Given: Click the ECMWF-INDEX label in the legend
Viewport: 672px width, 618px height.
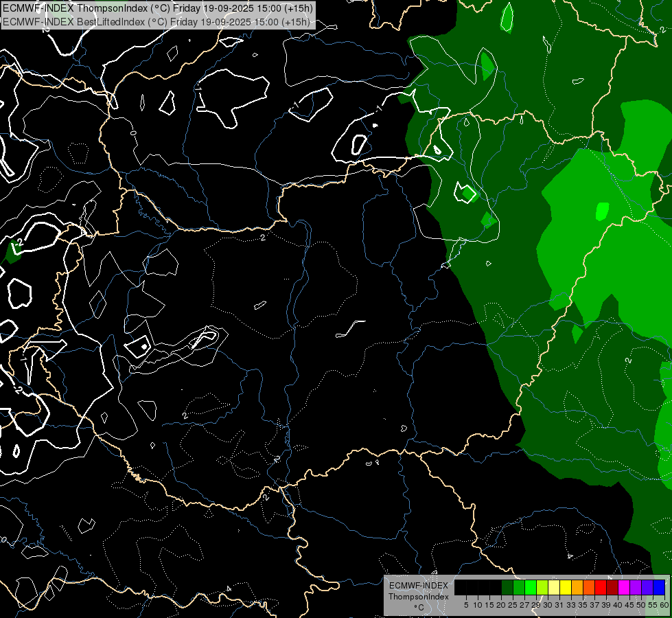Looking at the screenshot, I should coord(418,586).
